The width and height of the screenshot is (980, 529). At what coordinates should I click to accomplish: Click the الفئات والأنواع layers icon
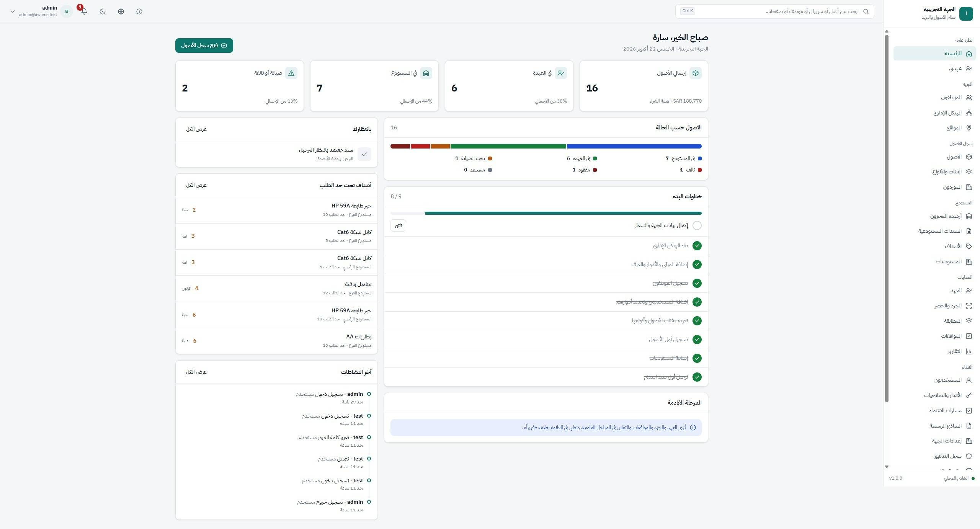(x=969, y=172)
